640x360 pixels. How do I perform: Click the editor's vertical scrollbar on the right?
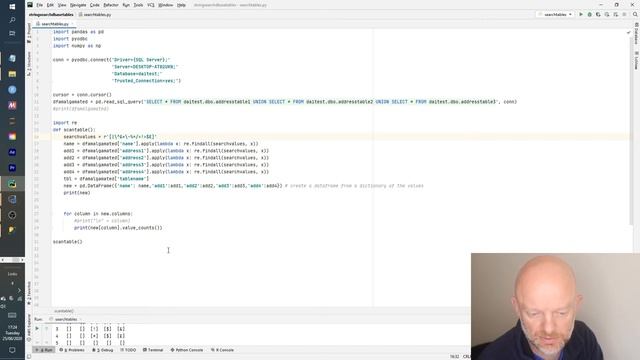631,131
